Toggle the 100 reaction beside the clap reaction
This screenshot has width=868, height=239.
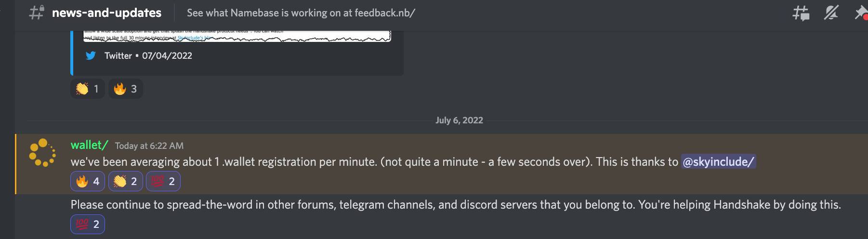163,181
